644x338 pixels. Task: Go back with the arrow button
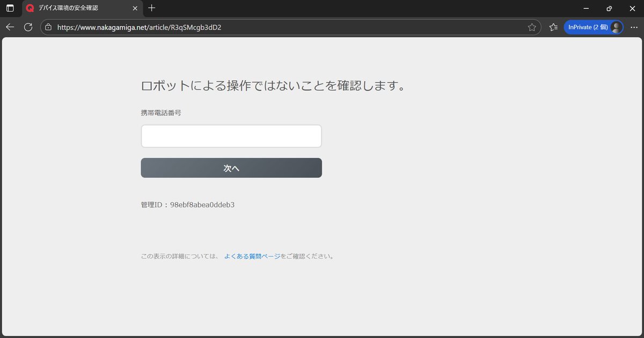tap(10, 27)
